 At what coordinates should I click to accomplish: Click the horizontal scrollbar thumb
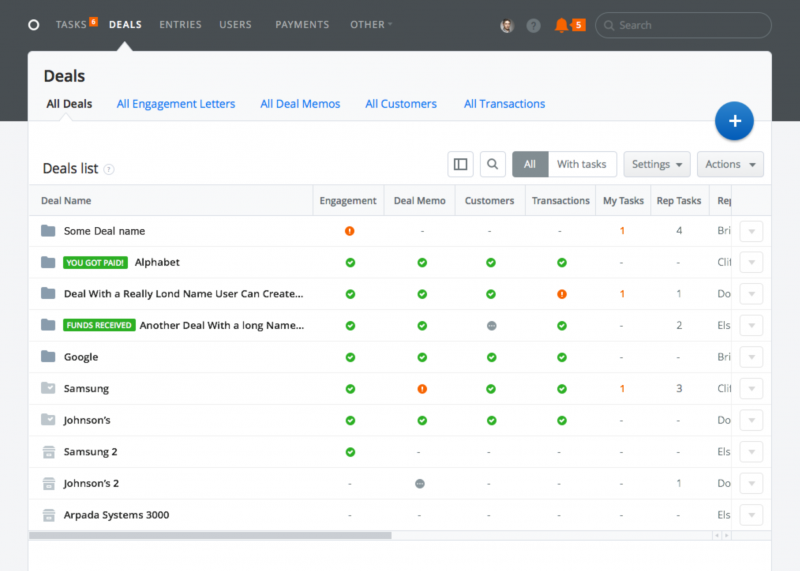[210, 536]
